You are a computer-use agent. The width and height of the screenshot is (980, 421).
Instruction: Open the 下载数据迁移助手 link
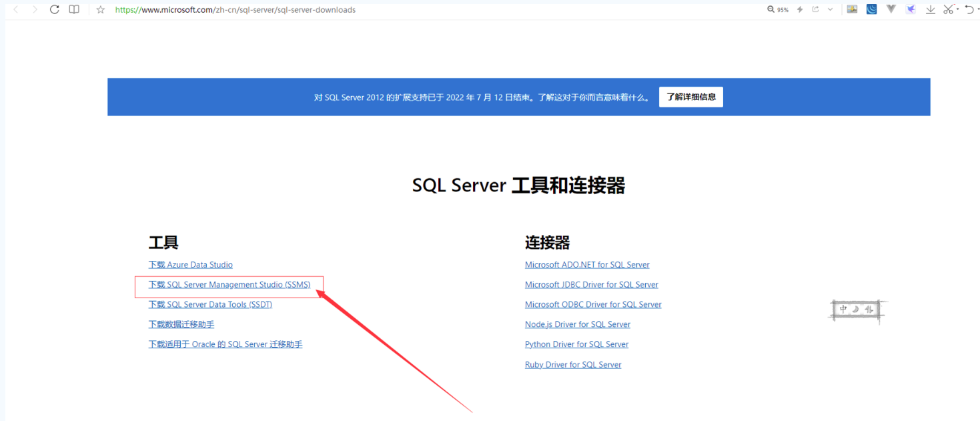pos(181,324)
